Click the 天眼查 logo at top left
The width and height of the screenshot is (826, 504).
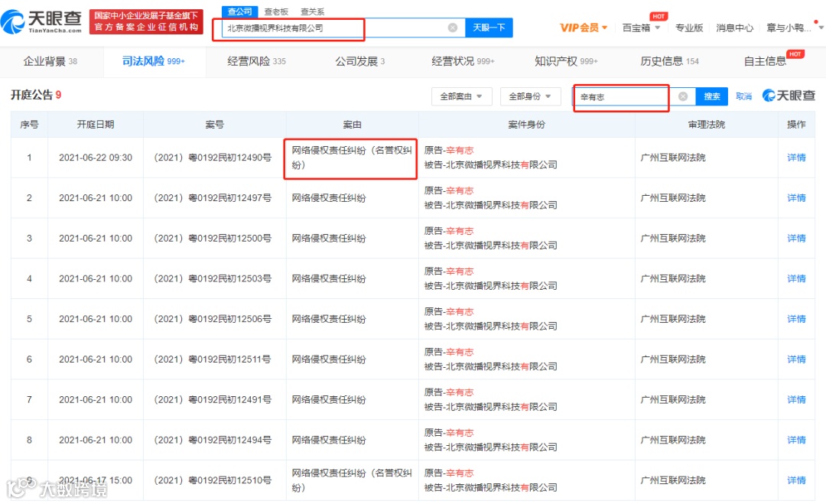[42, 21]
